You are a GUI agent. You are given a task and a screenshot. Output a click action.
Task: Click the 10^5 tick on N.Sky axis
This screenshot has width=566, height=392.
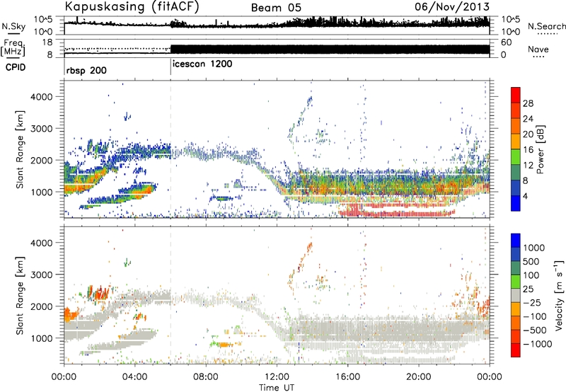(x=43, y=19)
